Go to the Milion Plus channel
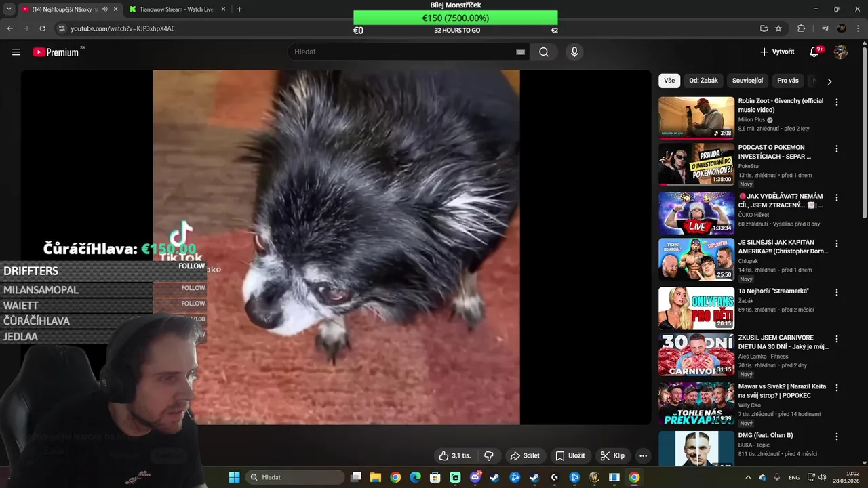868x488 pixels. click(x=751, y=120)
